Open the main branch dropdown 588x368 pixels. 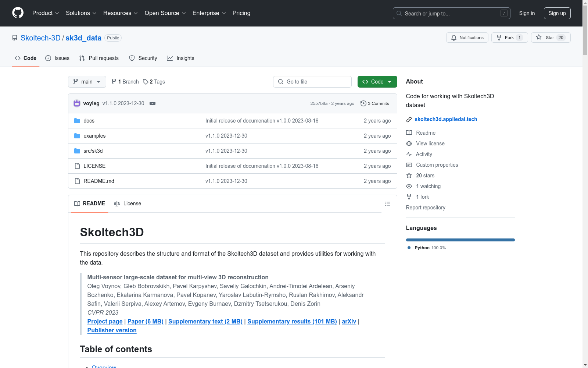point(87,82)
